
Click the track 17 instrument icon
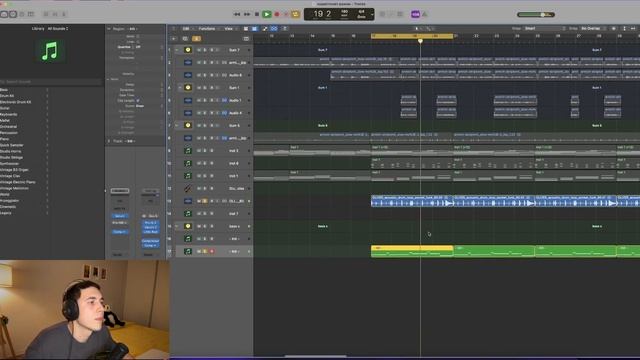click(x=188, y=251)
